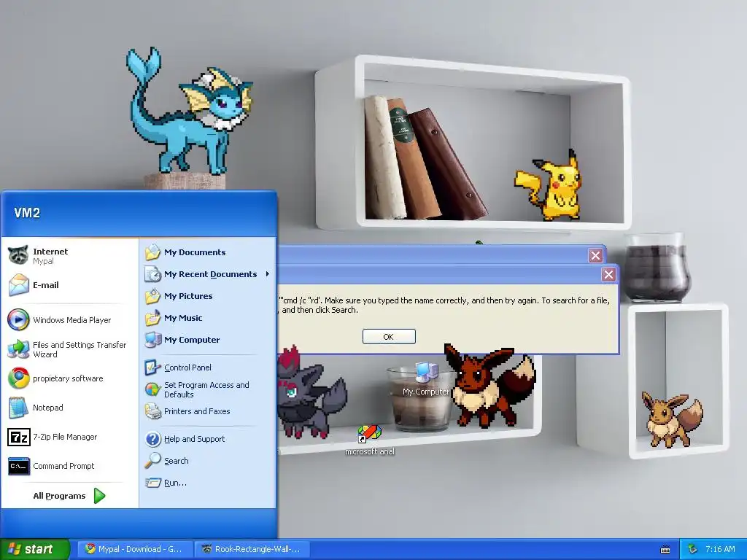Click the Help and Support question icon
The height and width of the screenshot is (560, 747).
tap(153, 438)
